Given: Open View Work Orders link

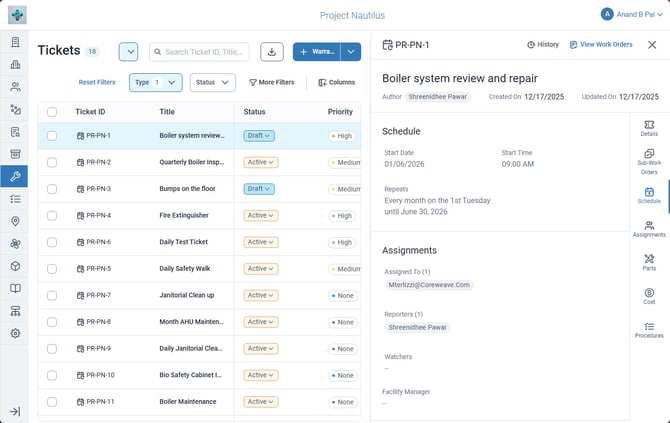Looking at the screenshot, I should [x=601, y=44].
